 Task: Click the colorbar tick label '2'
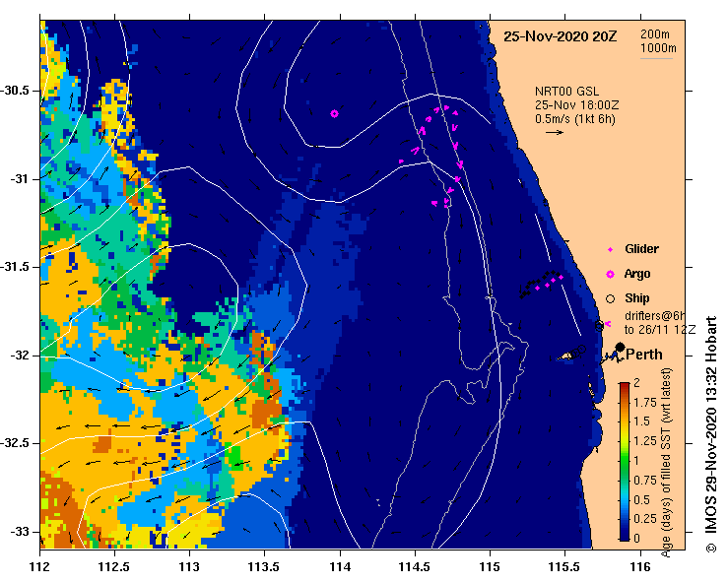[636, 382]
